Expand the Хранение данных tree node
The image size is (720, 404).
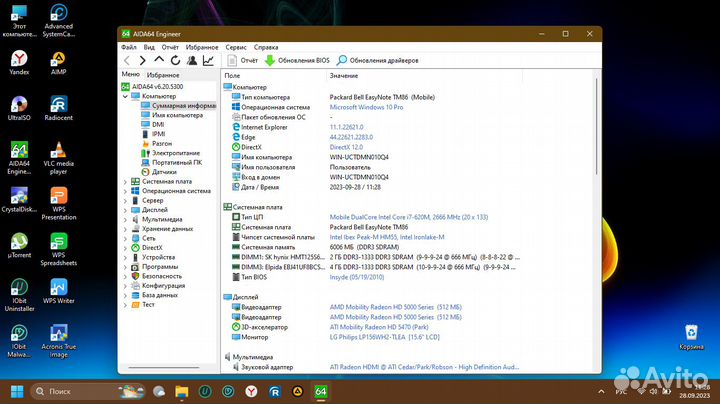click(125, 229)
